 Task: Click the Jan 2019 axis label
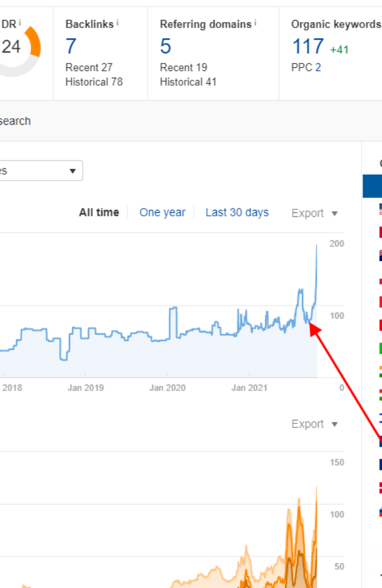coord(85,387)
